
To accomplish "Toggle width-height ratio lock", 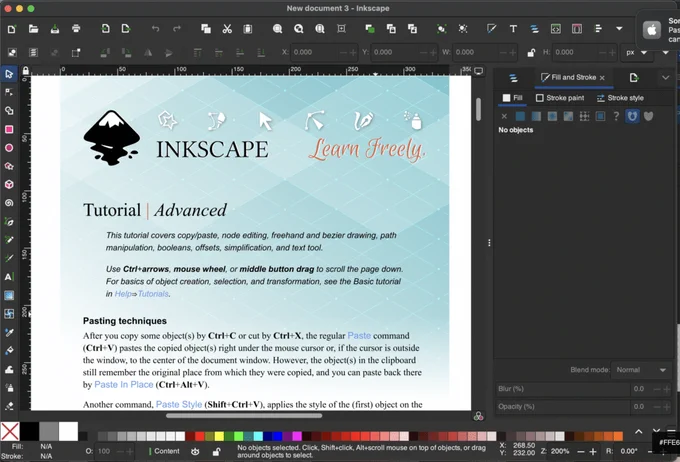I will pos(531,52).
